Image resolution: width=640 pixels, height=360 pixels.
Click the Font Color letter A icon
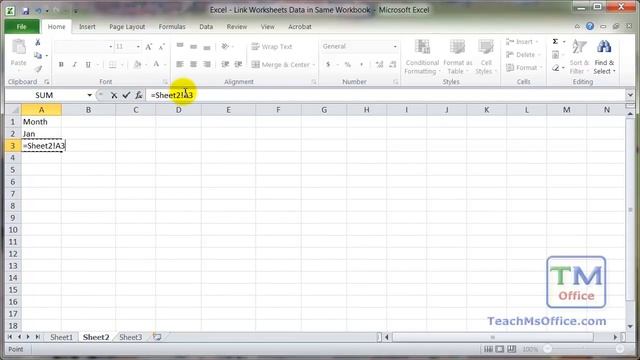pos(156,64)
